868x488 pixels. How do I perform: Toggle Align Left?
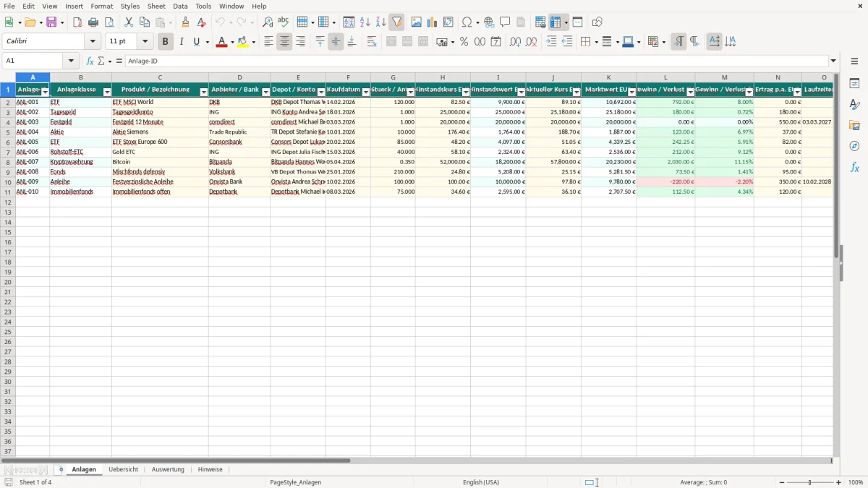tap(268, 42)
